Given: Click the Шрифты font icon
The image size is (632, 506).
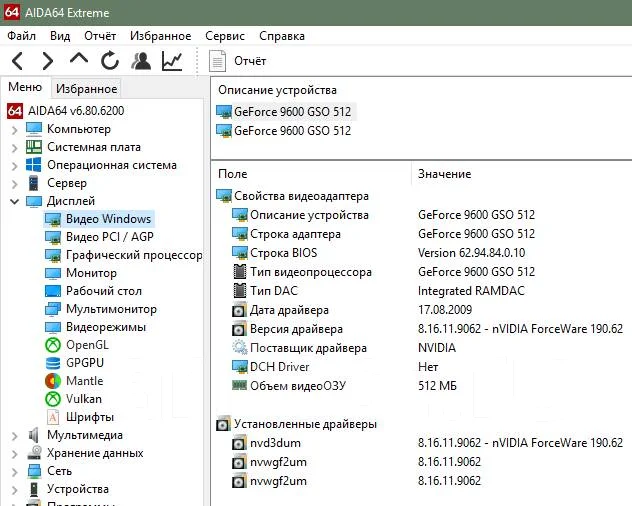Looking at the screenshot, I should [x=53, y=417].
